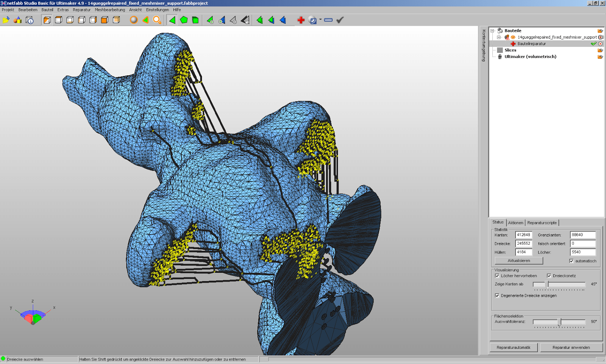Click the orange sphere view icon
The width and height of the screenshot is (606, 364).
134,20
